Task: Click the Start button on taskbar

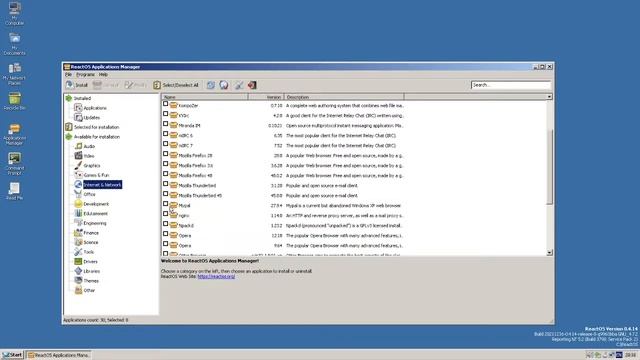Action: pos(12,355)
